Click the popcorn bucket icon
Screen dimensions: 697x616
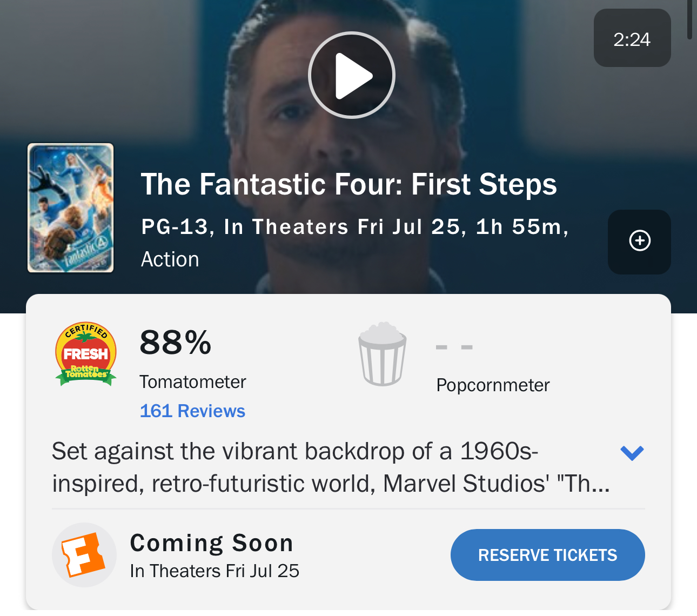point(382,354)
